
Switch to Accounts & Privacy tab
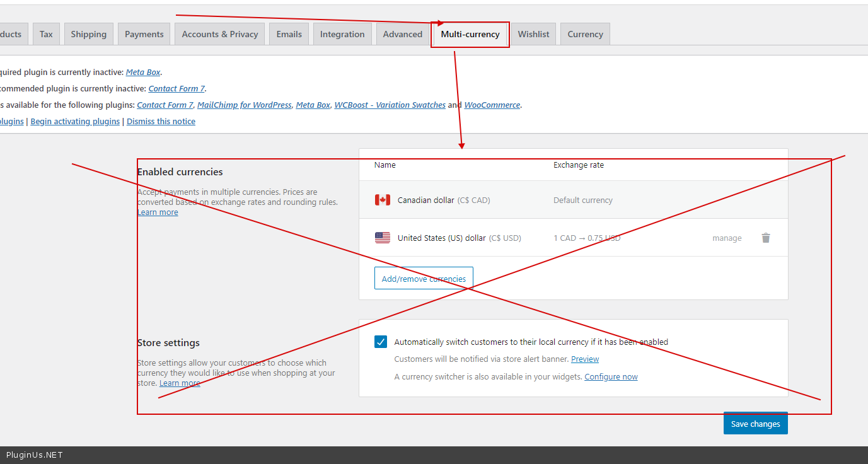[x=220, y=34]
